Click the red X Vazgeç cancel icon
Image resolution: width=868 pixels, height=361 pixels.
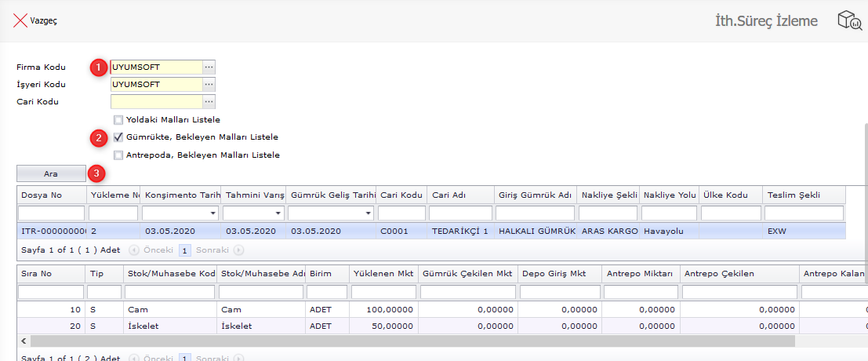click(x=20, y=21)
